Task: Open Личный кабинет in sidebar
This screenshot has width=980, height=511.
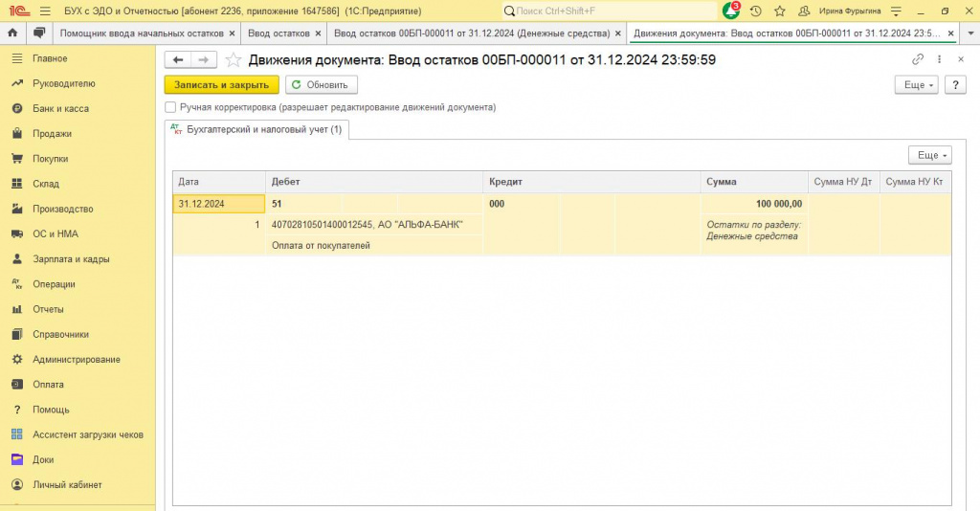Action: point(67,485)
